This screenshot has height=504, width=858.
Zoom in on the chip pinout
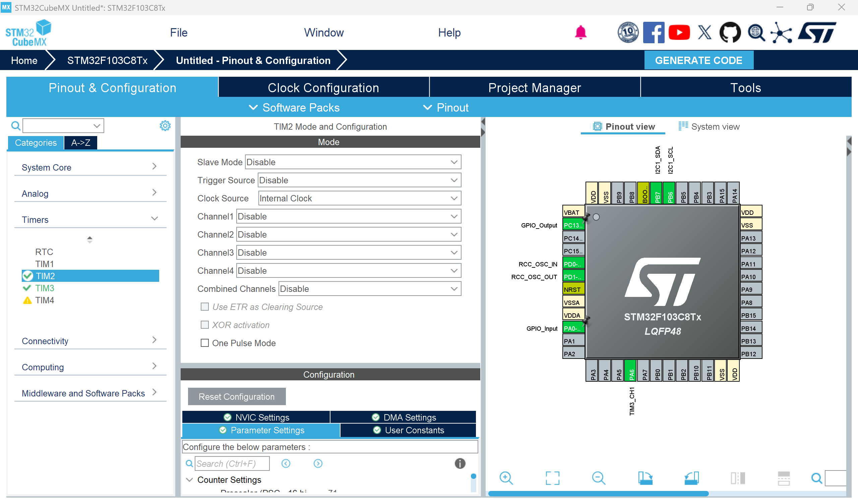point(506,478)
